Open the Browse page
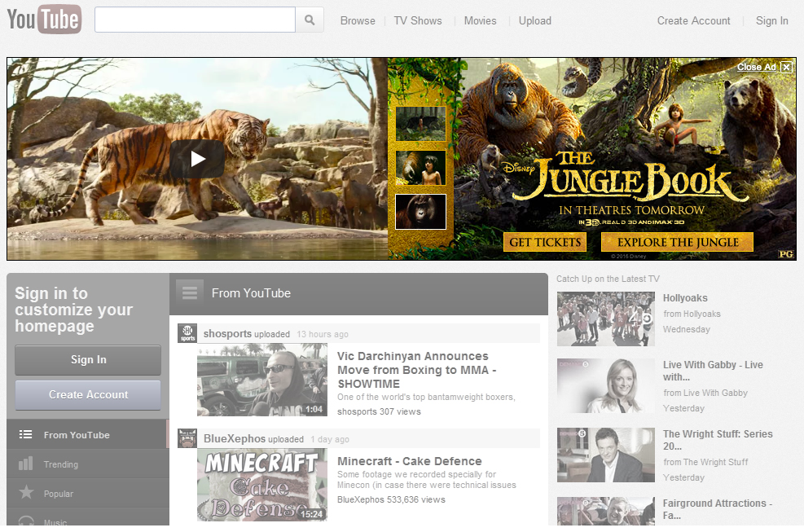 point(358,20)
